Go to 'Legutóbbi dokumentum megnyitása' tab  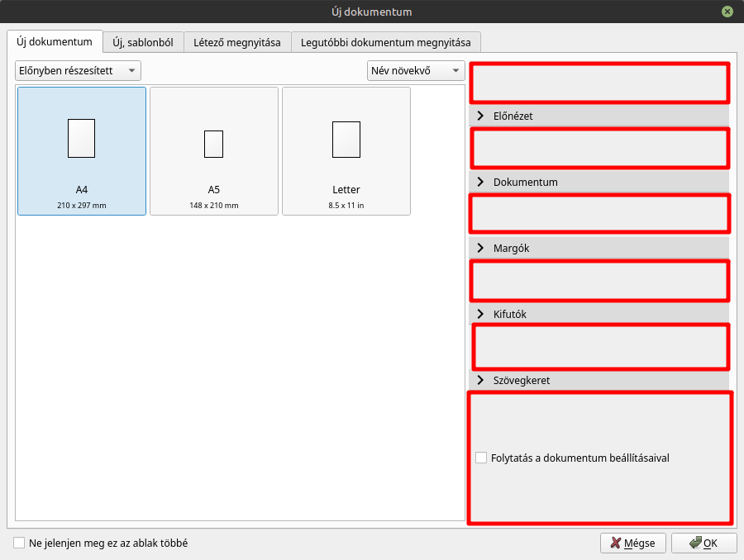click(x=385, y=42)
